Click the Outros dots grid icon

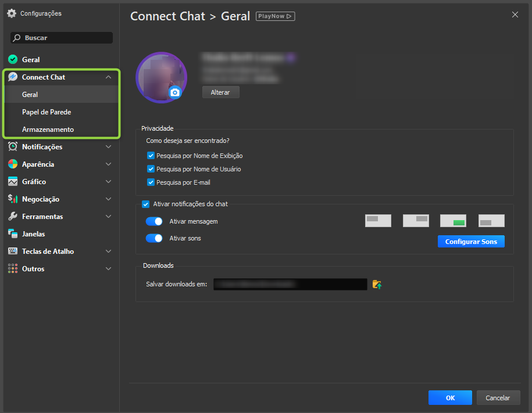coord(13,268)
